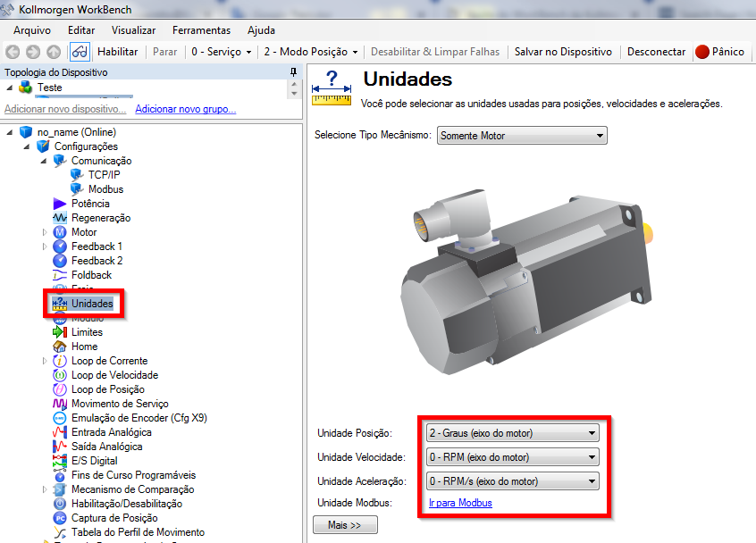Expand the Mecanismo de Comparação node

pos(45,489)
